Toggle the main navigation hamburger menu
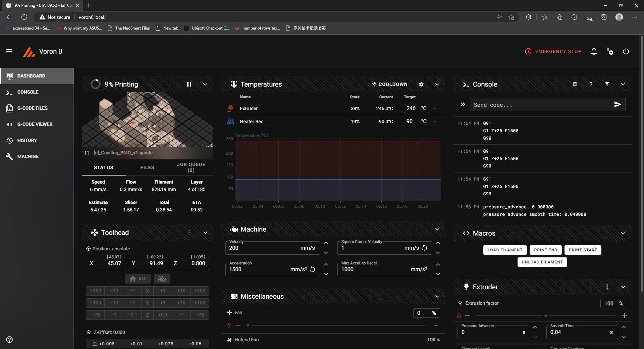The height and width of the screenshot is (349, 644). [9, 51]
